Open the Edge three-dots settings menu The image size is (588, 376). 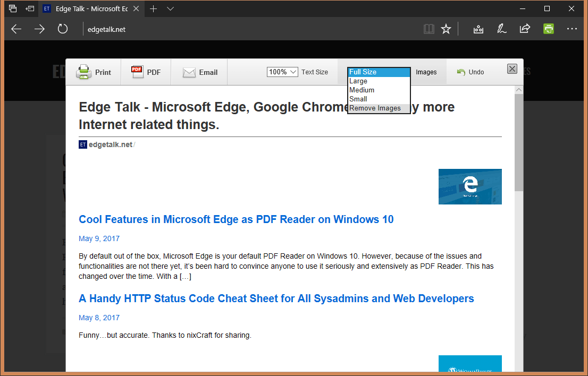click(x=572, y=29)
